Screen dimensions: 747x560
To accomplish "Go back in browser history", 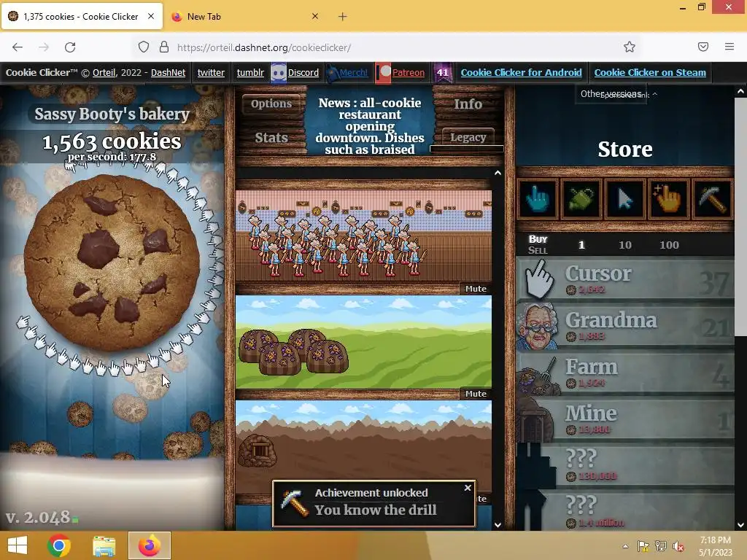I will (18, 47).
